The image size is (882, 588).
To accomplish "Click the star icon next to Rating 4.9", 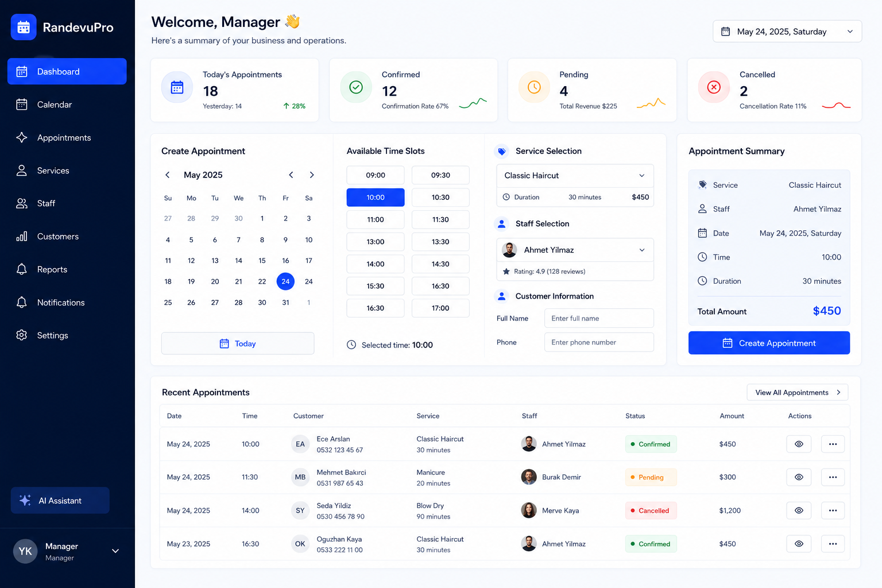I will [x=506, y=272].
